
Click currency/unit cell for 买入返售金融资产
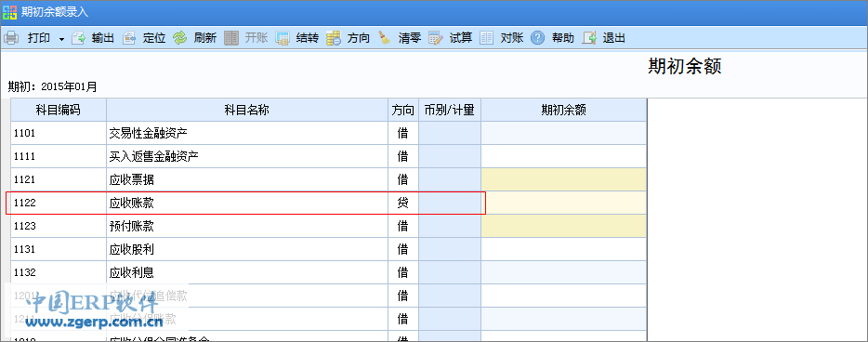click(450, 156)
